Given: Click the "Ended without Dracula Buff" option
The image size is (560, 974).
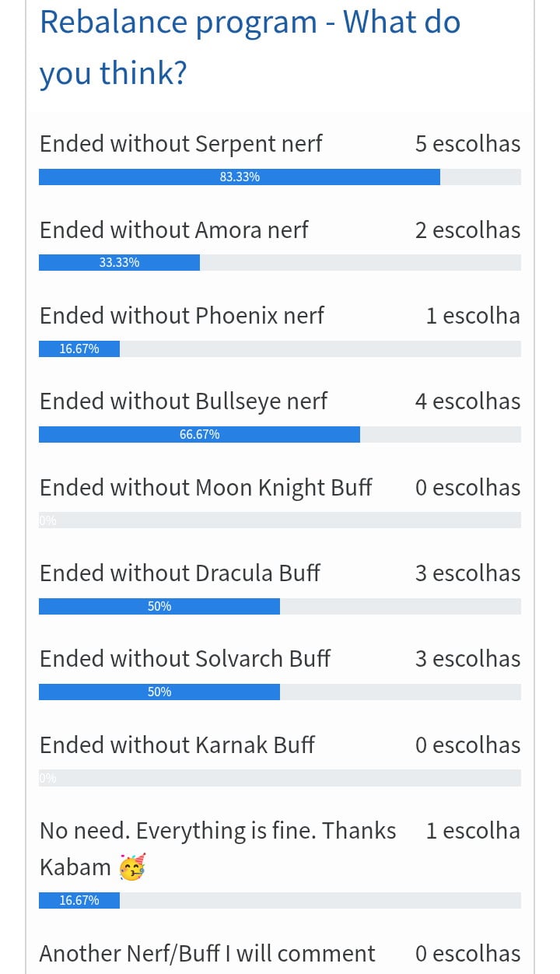Looking at the screenshot, I should pos(180,573).
